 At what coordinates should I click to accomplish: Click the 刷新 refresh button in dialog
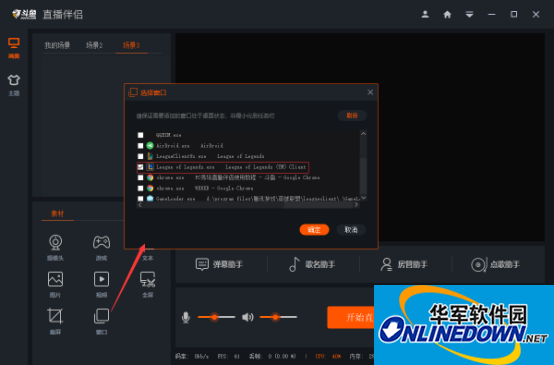click(352, 116)
